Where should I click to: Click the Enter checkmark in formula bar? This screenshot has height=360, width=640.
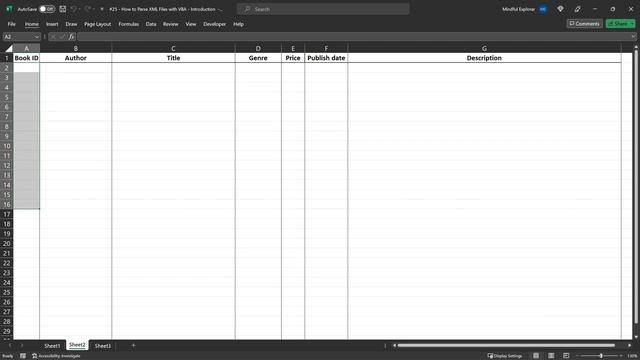tap(62, 37)
